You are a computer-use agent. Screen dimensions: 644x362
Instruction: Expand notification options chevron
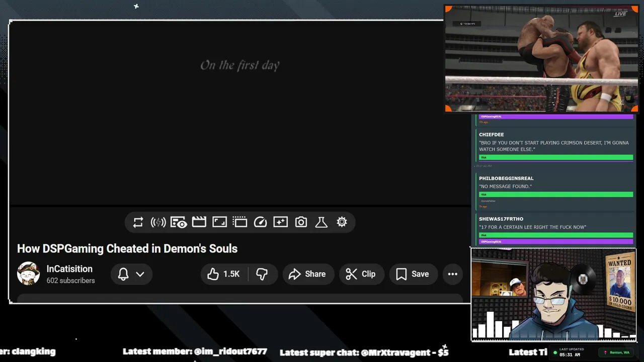coord(140,274)
